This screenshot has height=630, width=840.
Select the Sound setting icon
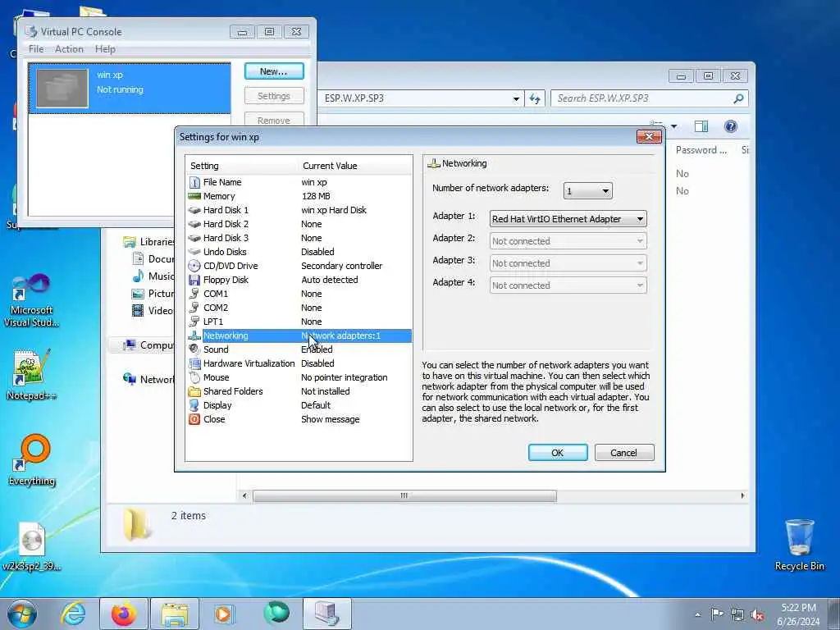pyautogui.click(x=194, y=349)
